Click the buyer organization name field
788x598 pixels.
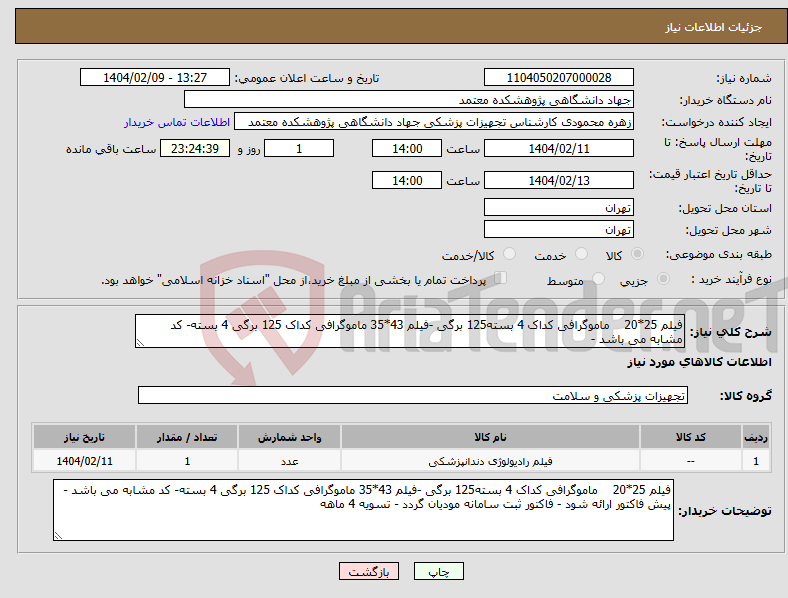click(x=409, y=99)
